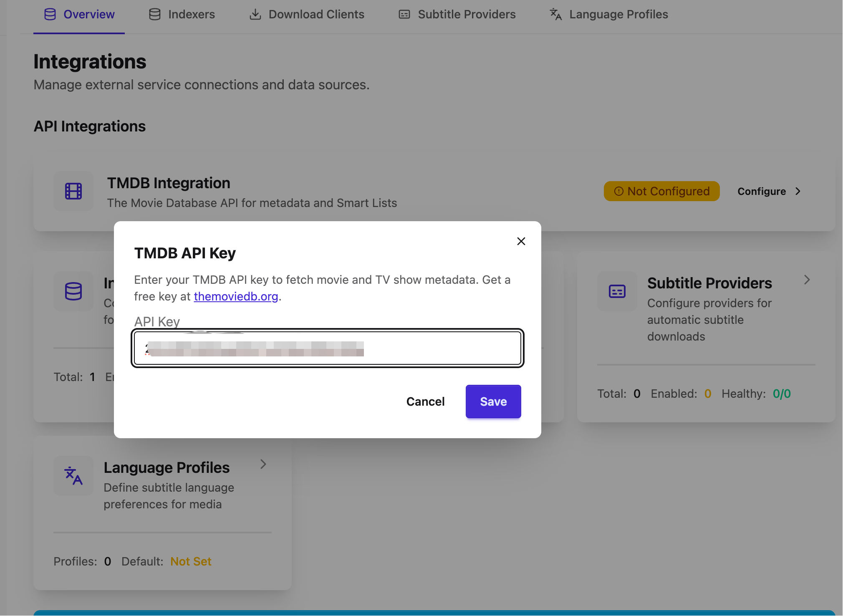The height and width of the screenshot is (616, 843).
Task: Click the Subtitle Providers card icon
Action: pos(617,291)
